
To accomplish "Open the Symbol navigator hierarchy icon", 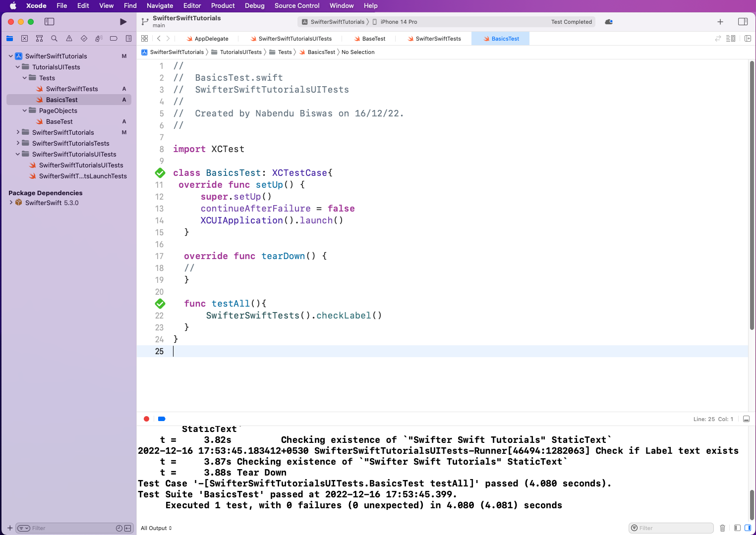I will coord(39,39).
